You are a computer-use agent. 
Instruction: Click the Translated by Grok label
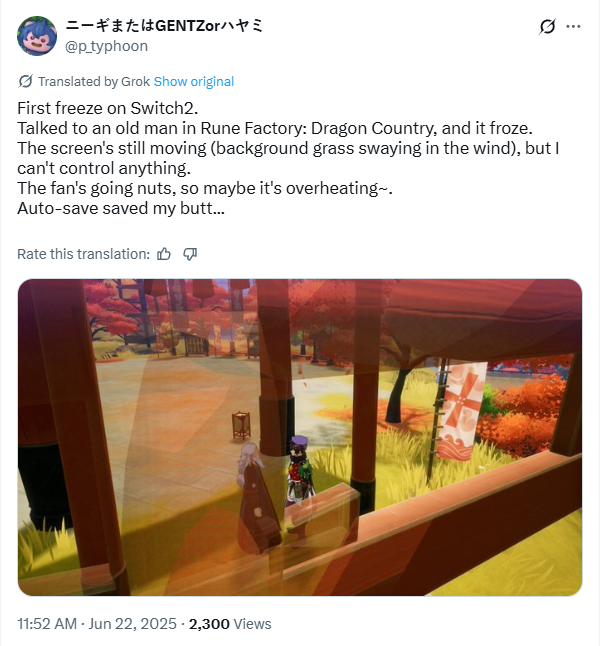point(94,82)
